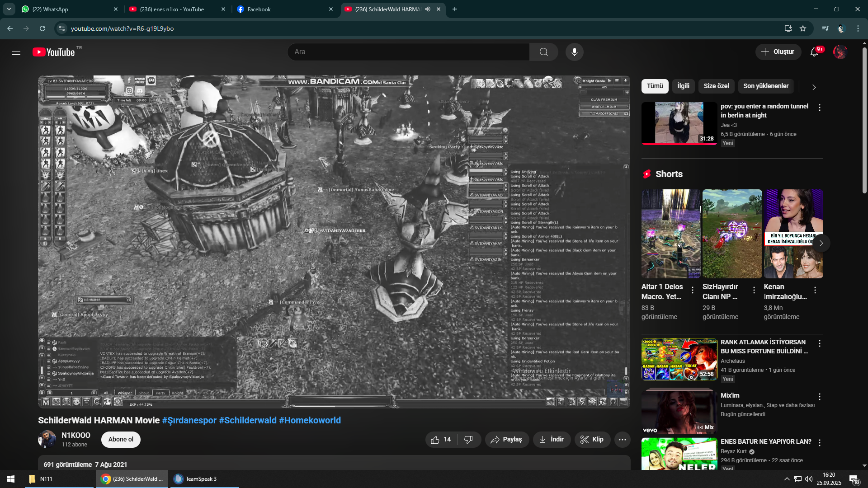The width and height of the screenshot is (868, 488).
Task: Open Windows Start menu
Action: (11, 479)
